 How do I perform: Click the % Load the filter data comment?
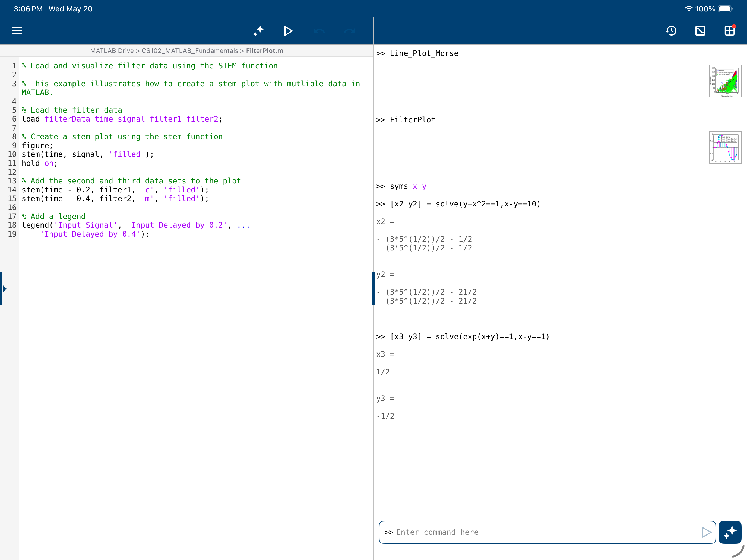click(72, 110)
